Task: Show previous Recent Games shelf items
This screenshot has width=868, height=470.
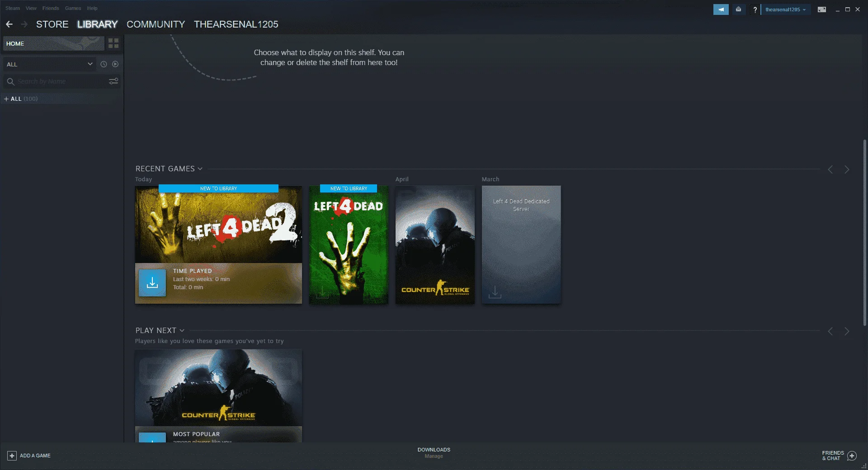Action: [x=830, y=169]
